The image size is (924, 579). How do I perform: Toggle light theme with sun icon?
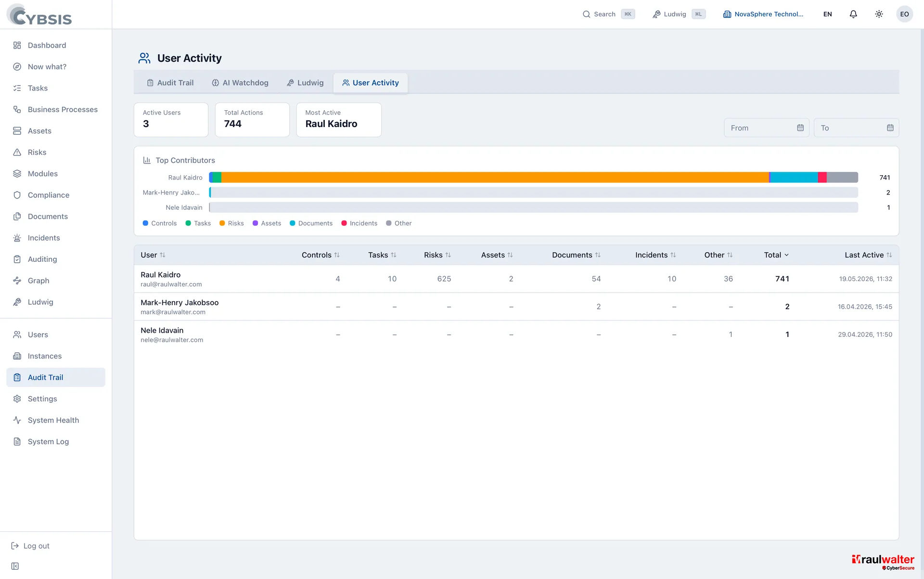click(879, 14)
